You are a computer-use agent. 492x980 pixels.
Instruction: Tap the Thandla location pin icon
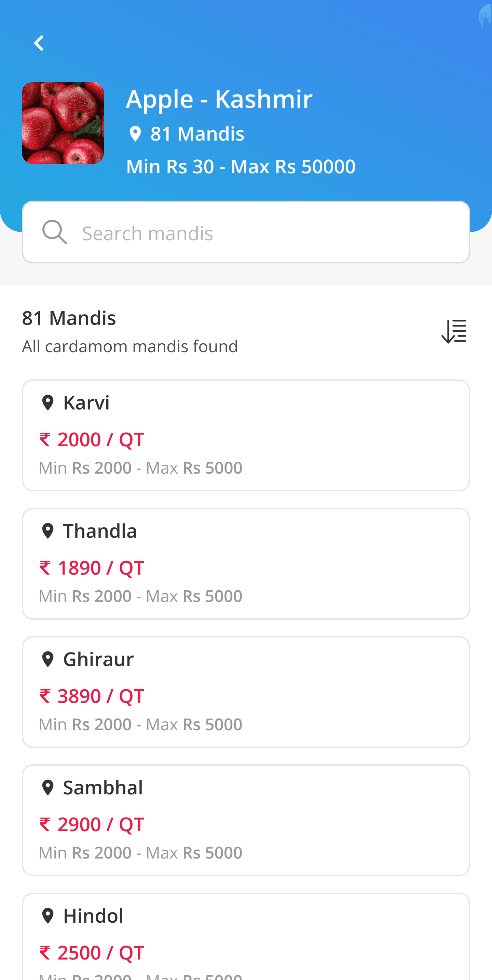(47, 531)
